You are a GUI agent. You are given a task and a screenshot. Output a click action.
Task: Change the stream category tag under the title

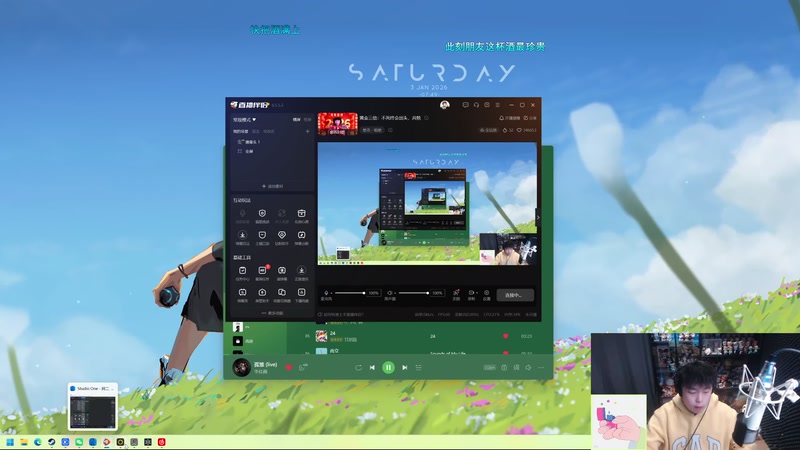pyautogui.click(x=372, y=130)
